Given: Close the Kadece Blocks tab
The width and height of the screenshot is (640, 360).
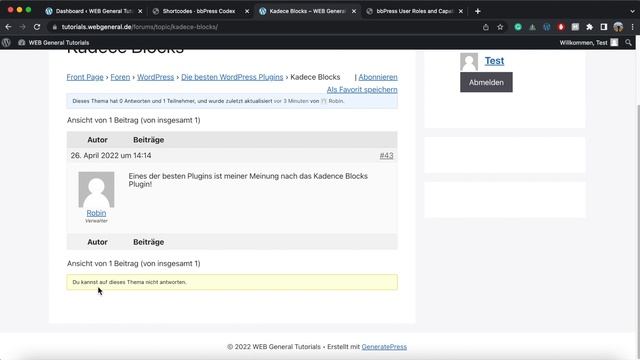Looking at the screenshot, I should point(354,11).
